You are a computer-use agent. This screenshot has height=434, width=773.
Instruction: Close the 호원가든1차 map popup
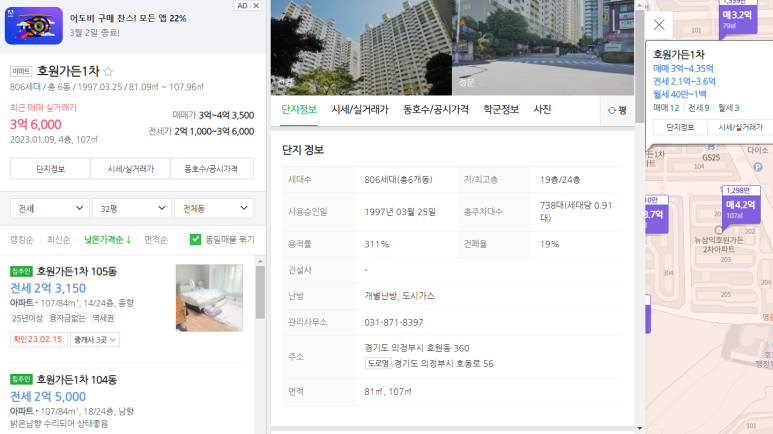point(659,25)
